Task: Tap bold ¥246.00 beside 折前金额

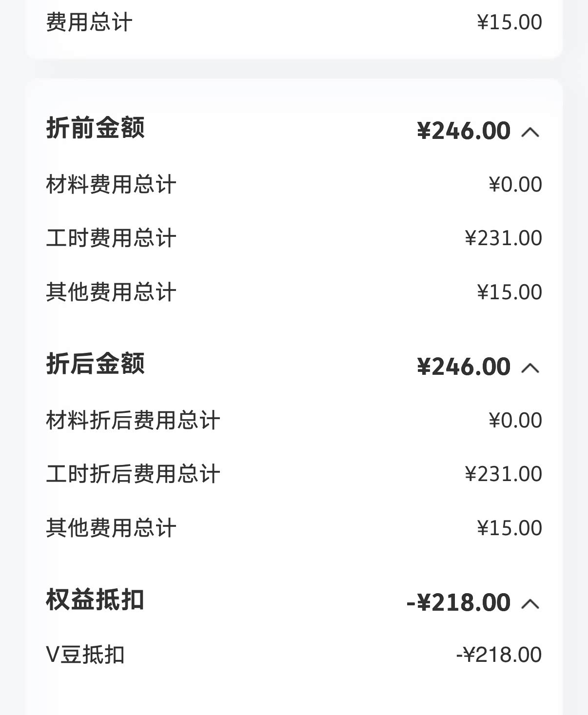Action: point(464,131)
